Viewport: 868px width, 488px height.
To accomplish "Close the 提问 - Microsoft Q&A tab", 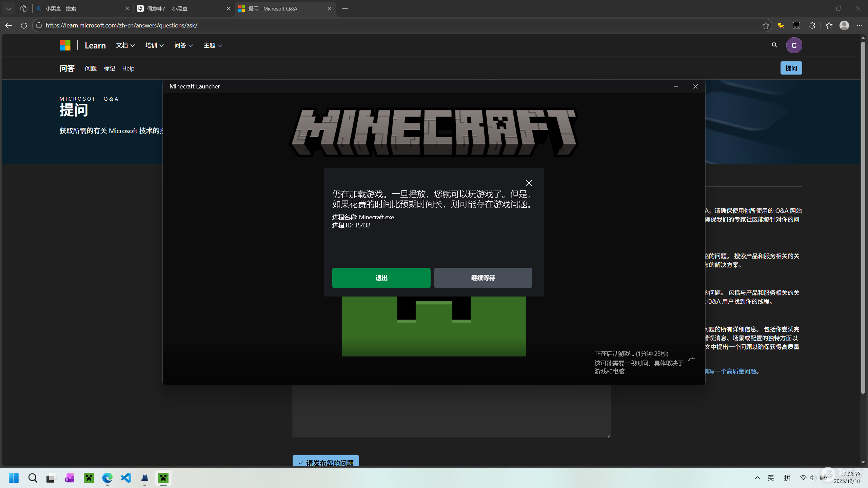I will (x=330, y=8).
